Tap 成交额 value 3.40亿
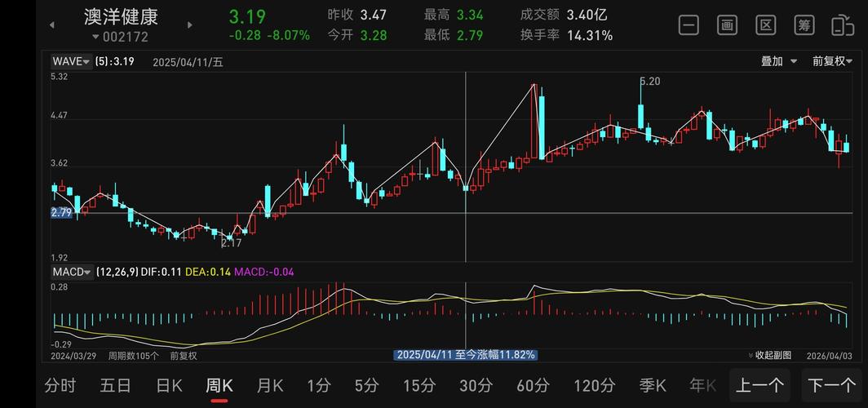This screenshot has width=868, height=408. pyautogui.click(x=587, y=15)
